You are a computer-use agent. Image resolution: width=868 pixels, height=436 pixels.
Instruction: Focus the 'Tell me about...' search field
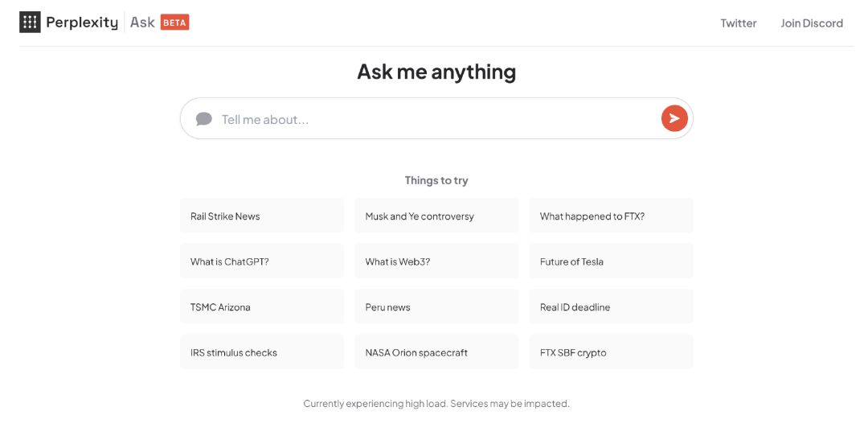436,118
